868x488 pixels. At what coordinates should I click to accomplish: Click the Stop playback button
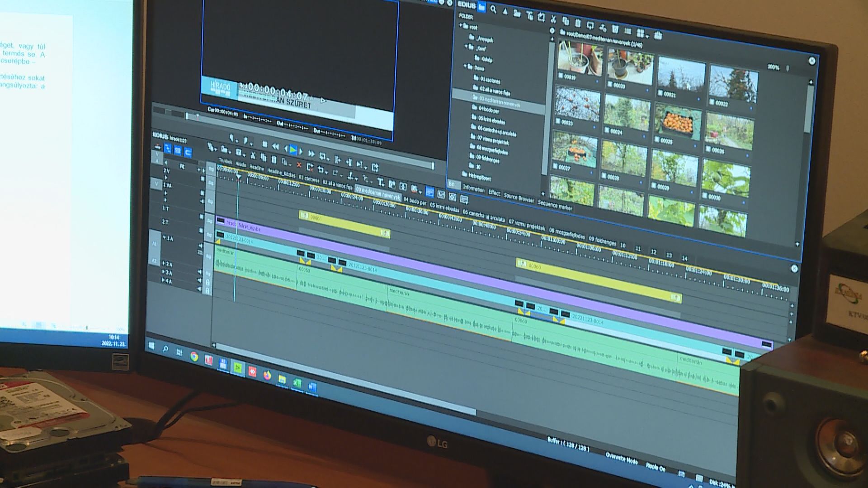(x=264, y=144)
